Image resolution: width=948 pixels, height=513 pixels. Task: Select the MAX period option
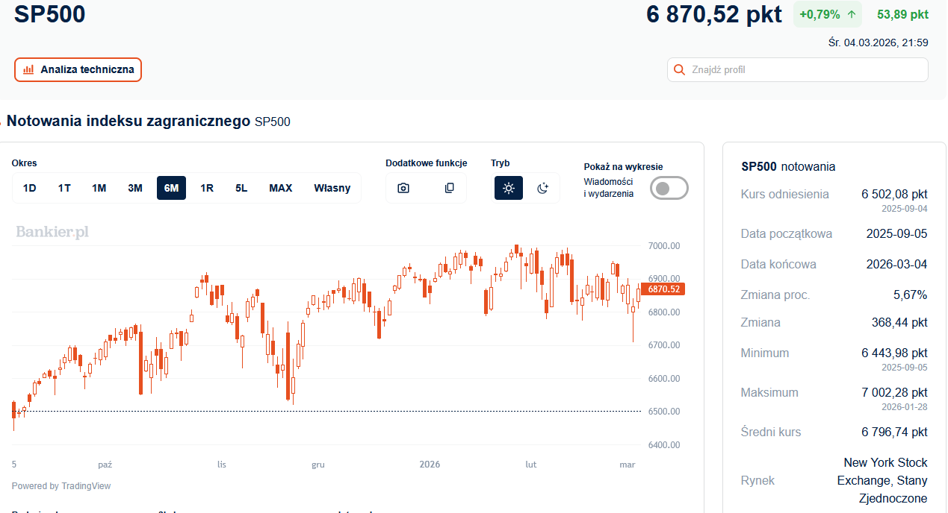click(x=281, y=188)
